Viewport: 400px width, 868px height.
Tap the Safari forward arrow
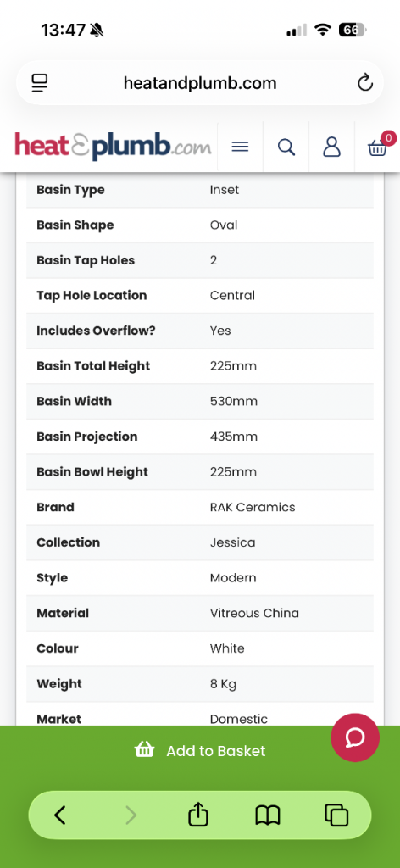pyautogui.click(x=131, y=815)
